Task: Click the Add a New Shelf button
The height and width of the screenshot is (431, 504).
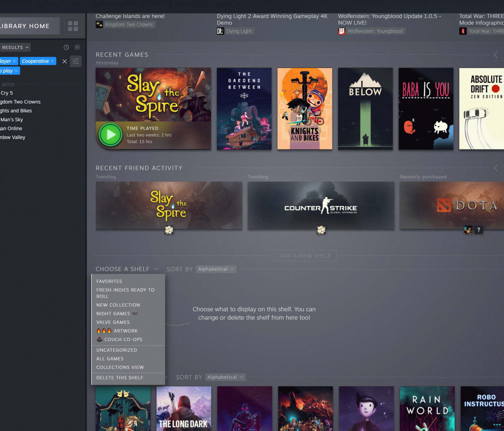Action: tap(305, 256)
